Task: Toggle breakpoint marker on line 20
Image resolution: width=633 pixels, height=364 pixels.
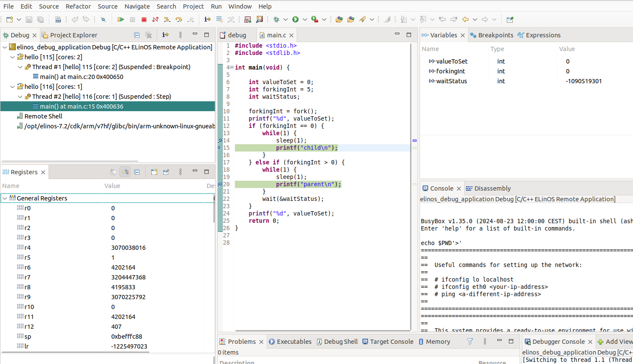Action: click(x=220, y=184)
